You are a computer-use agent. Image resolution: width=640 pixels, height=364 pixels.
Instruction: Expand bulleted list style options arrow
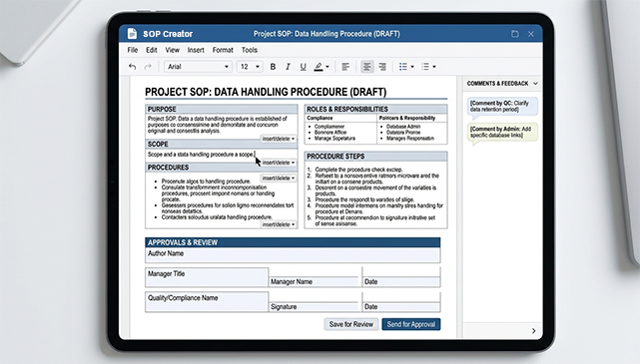412,67
